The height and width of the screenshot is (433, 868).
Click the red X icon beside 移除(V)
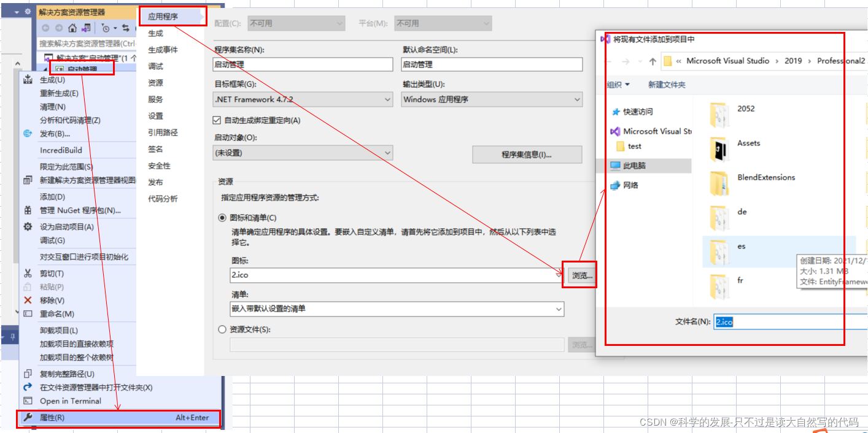tap(28, 301)
